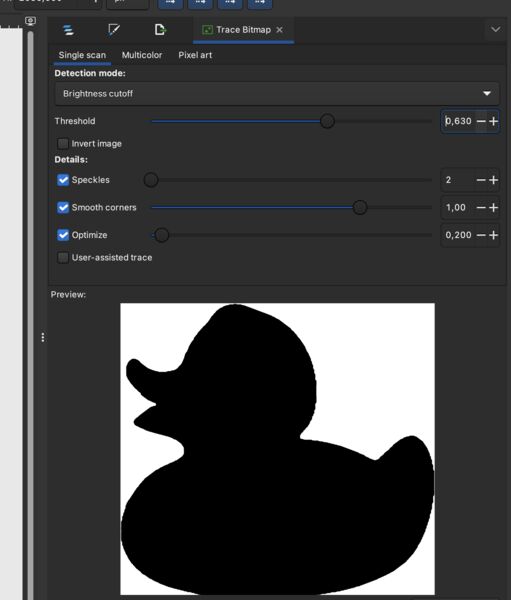
Task: Increase the Speckles value with plus
Action: point(493,180)
